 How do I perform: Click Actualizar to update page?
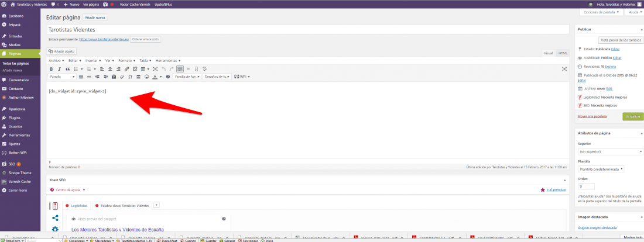click(x=632, y=116)
